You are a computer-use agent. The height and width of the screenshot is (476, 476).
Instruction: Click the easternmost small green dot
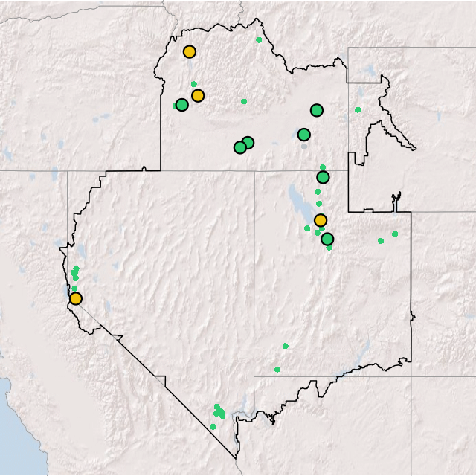click(x=395, y=234)
